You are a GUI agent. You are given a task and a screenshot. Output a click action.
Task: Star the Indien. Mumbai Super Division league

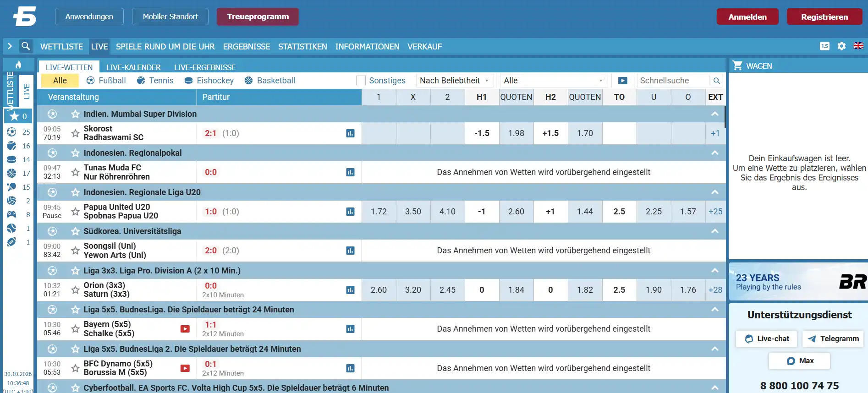[x=76, y=114]
